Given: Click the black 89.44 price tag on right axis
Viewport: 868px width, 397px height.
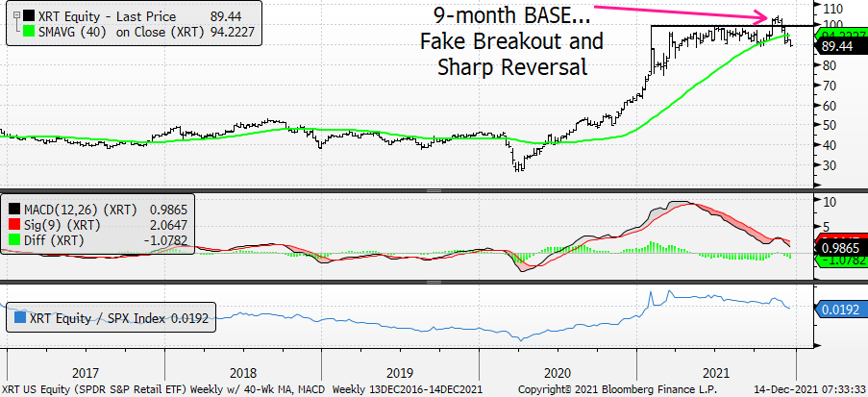Looking at the screenshot, I should (840, 48).
